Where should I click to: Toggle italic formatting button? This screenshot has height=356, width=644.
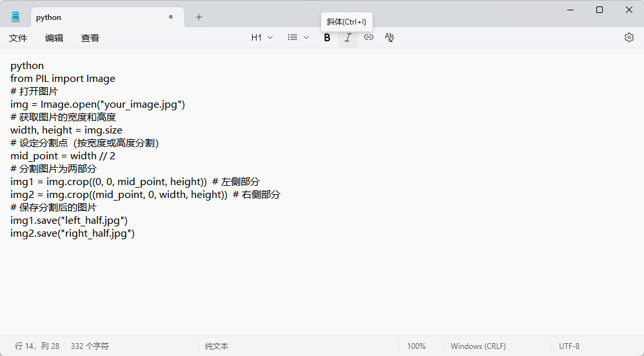click(x=347, y=37)
